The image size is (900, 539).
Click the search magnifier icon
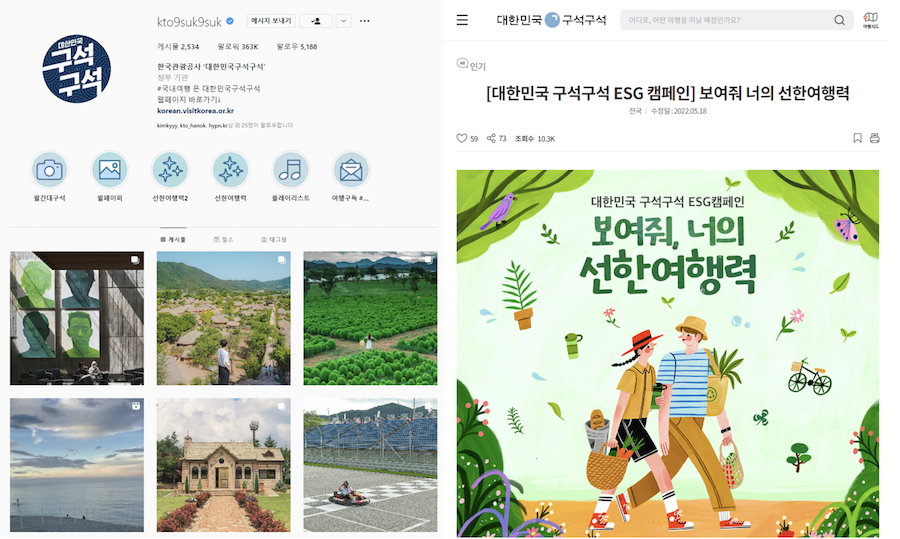point(839,20)
